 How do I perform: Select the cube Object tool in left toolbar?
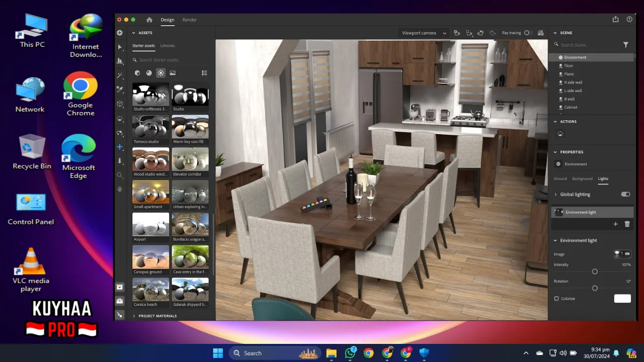point(120,104)
